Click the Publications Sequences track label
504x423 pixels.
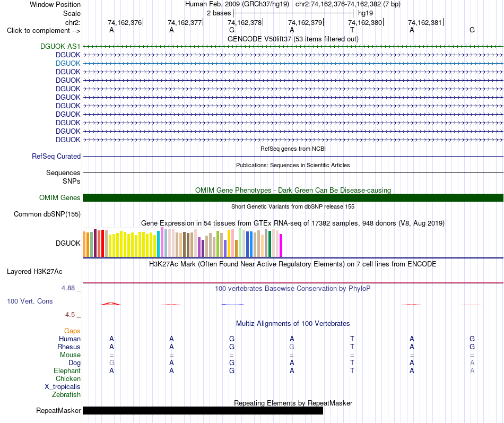coord(63,172)
